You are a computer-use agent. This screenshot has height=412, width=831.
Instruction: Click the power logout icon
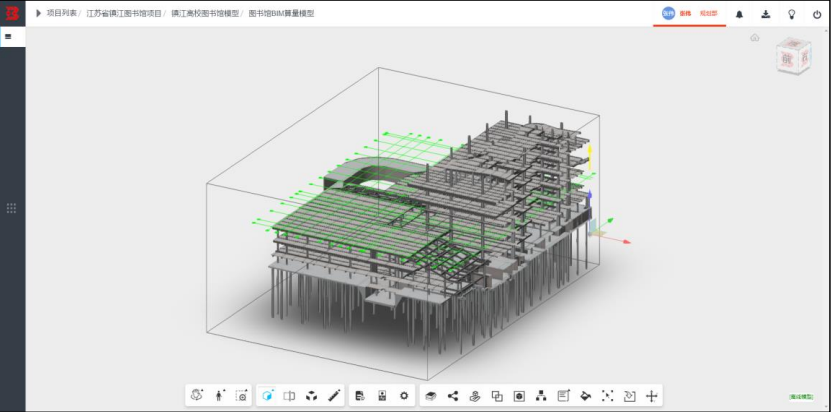[x=817, y=14]
